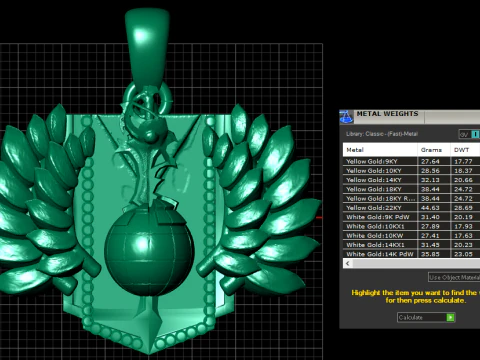The width and height of the screenshot is (480, 360).
Task: Click the Metal Weights flask icon
Action: tap(346, 117)
